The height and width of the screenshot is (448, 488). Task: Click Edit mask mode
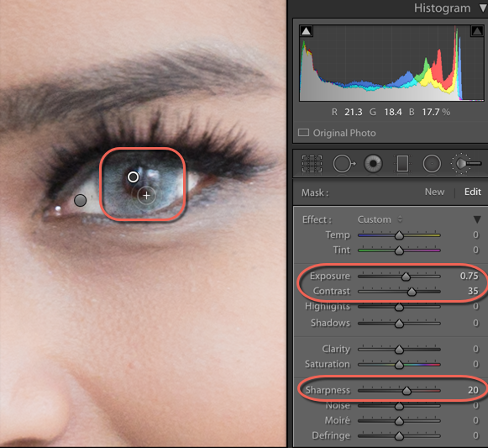pyautogui.click(x=472, y=192)
